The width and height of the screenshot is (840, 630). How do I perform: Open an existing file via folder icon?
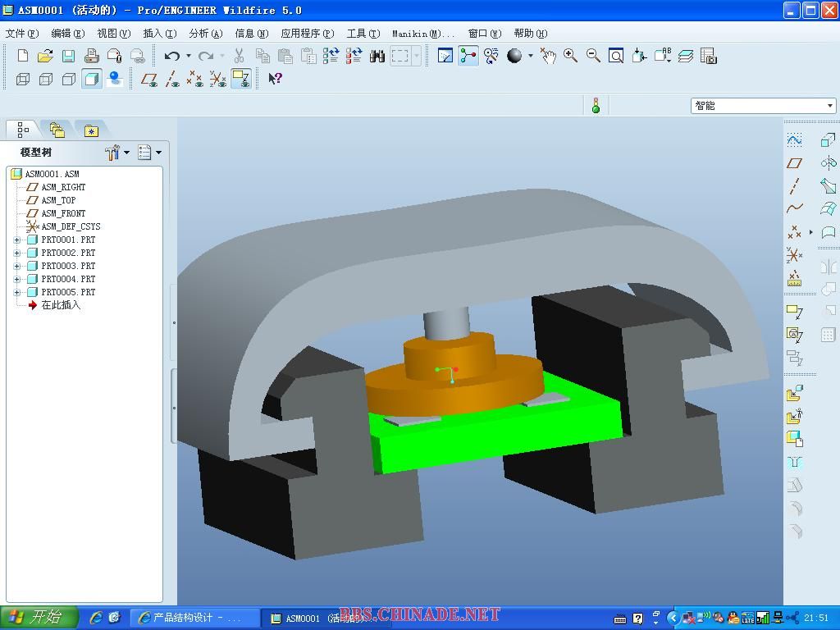click(46, 56)
